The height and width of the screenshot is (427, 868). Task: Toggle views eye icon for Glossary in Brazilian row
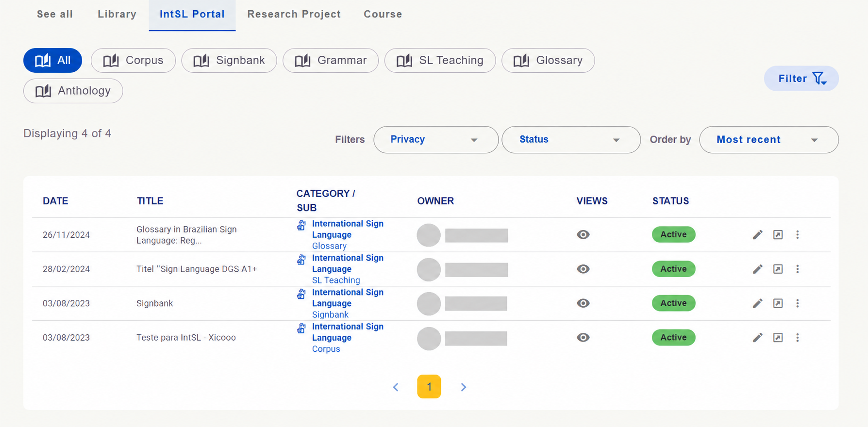(x=583, y=235)
